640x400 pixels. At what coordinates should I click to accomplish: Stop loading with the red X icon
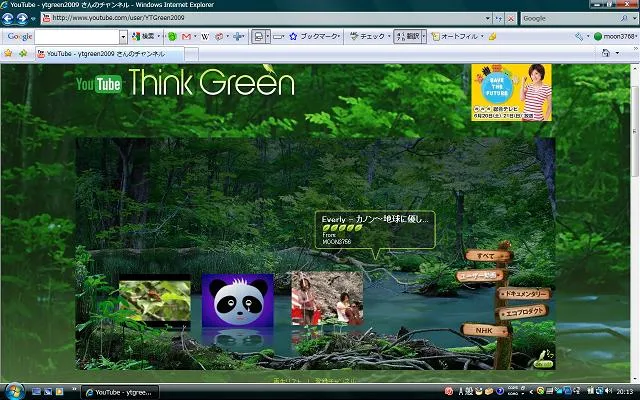point(511,18)
